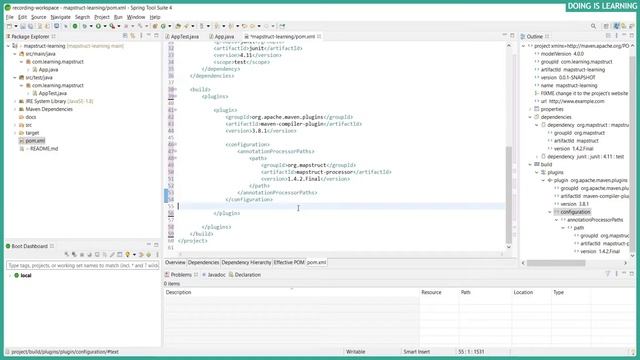Toggle code folding on line 38 build
This screenshot has width=640, height=360.
coord(176,89)
